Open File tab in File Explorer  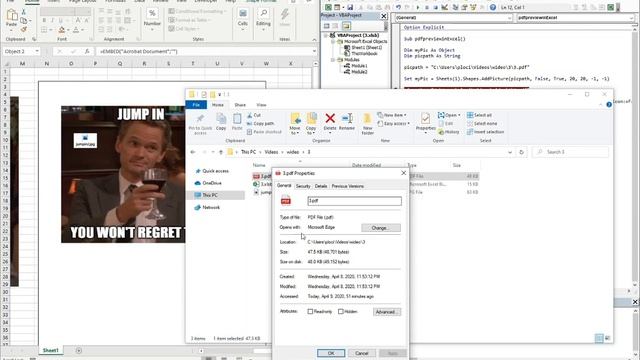click(x=196, y=105)
